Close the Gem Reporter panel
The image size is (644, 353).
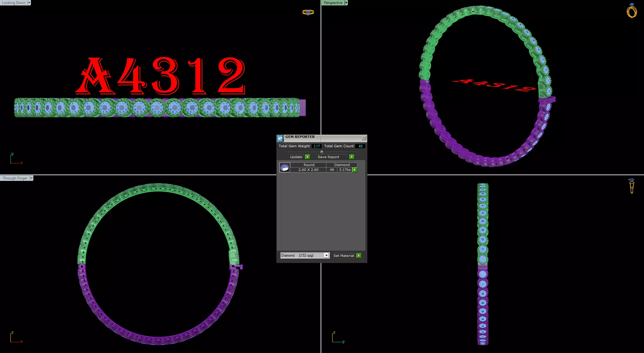(x=364, y=138)
